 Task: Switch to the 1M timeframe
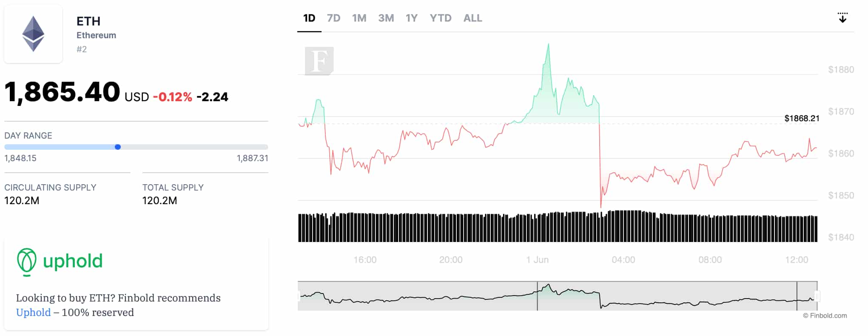(359, 18)
